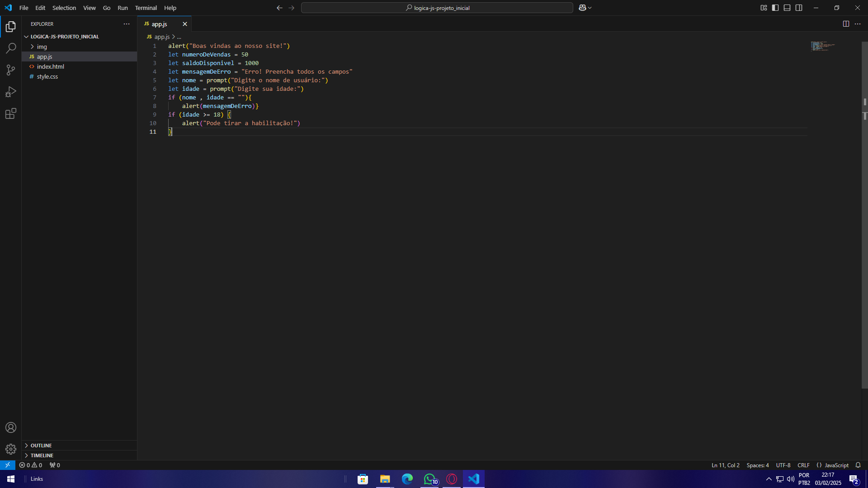The image size is (868, 488).
Task: Open the Copilot dropdown arrow
Action: (x=590, y=8)
